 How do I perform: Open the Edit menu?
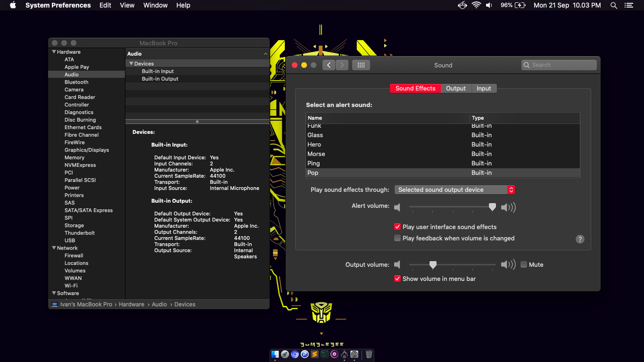(106, 5)
